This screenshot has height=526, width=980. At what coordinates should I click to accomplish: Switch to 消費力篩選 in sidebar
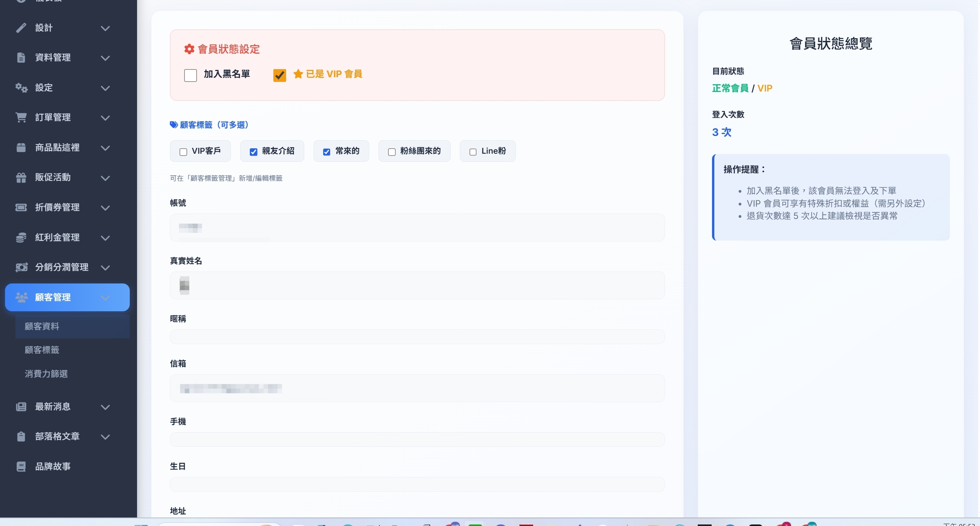point(46,374)
